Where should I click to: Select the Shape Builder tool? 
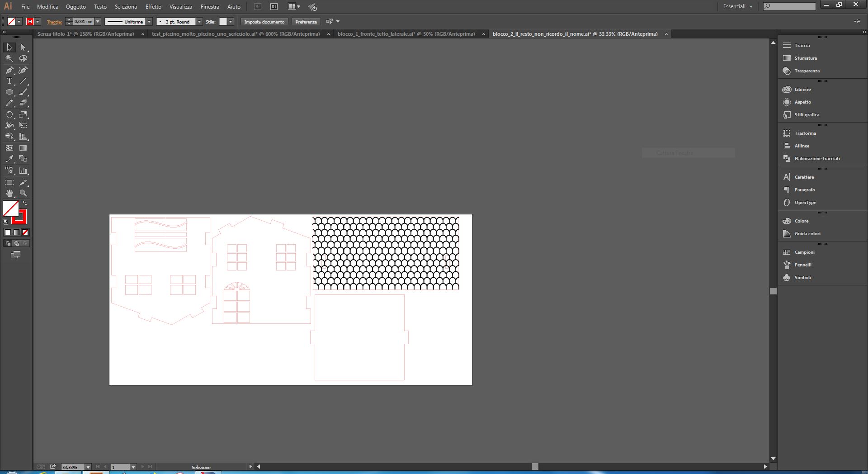click(9, 137)
